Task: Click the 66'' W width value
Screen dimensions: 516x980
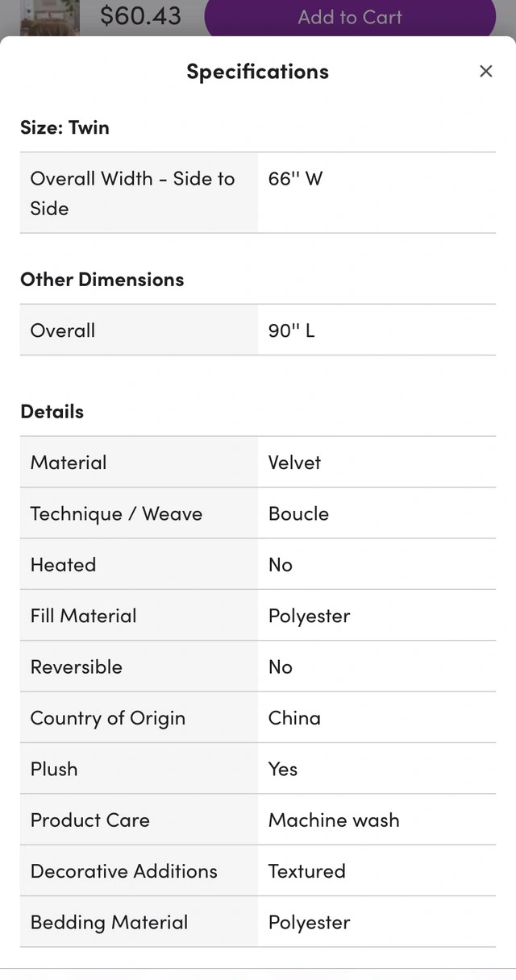Action: pos(295,179)
